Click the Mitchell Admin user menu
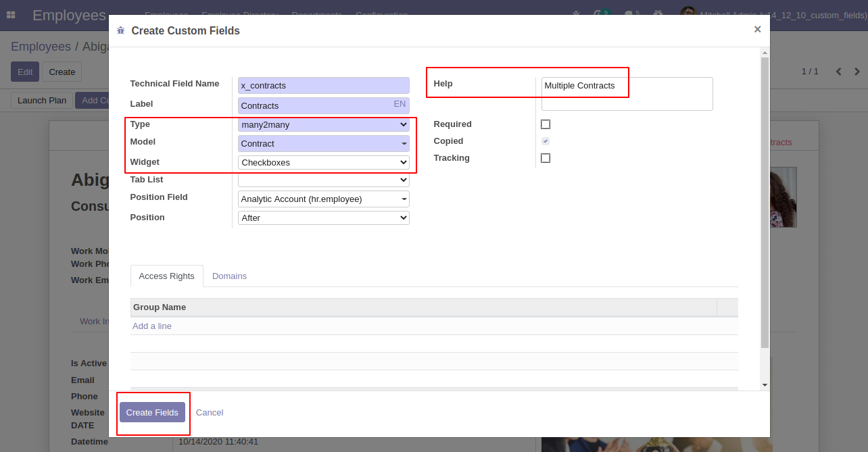 (x=773, y=14)
